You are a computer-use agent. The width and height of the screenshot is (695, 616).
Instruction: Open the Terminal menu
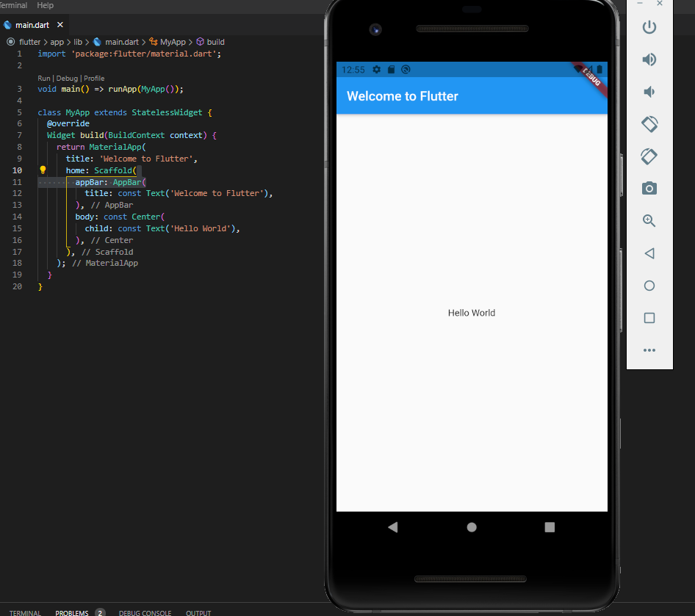tap(13, 5)
